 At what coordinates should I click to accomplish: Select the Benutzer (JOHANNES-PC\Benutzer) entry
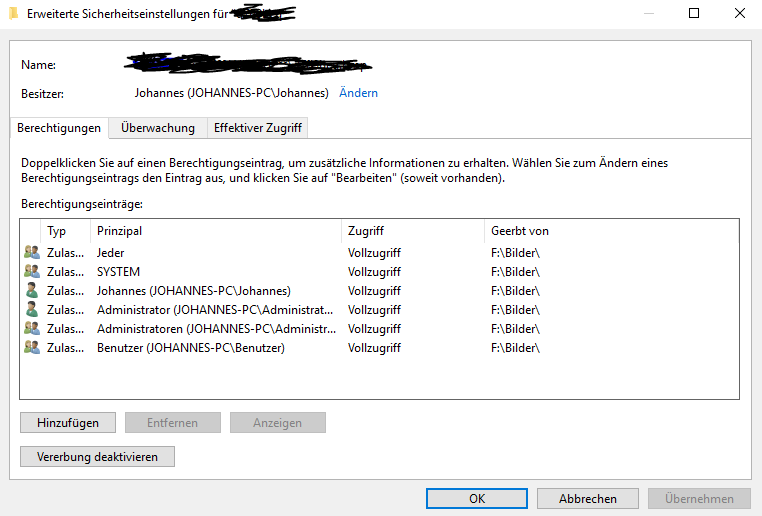click(x=190, y=348)
